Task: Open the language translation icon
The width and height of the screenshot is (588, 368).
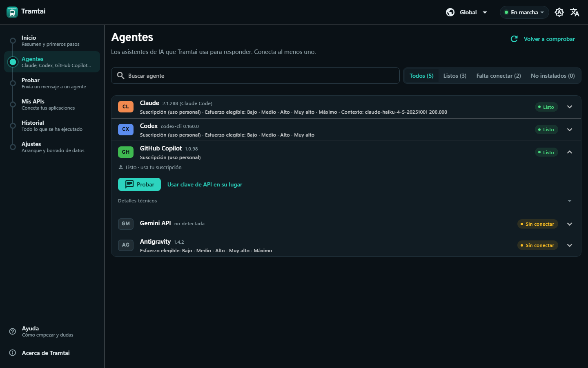Action: (575, 12)
